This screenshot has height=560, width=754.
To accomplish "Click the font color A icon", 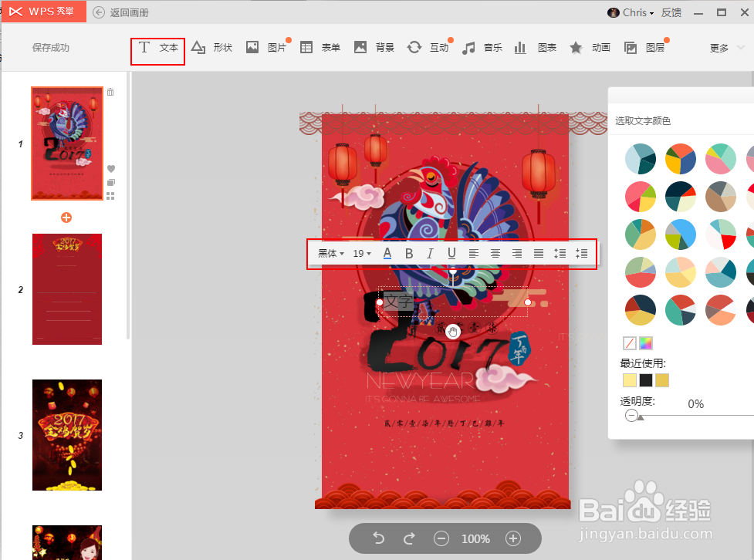I will pos(387,253).
